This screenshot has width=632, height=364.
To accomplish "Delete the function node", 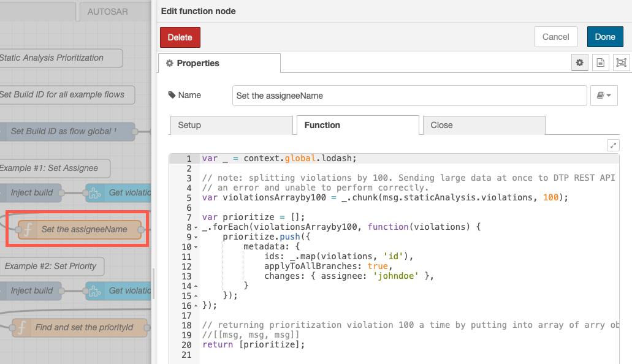I will (180, 37).
